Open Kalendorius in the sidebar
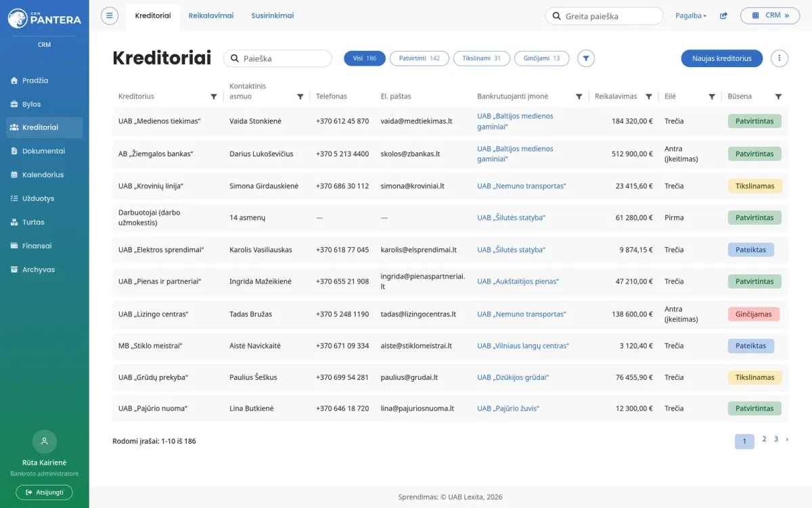812x508 pixels. pos(45,175)
